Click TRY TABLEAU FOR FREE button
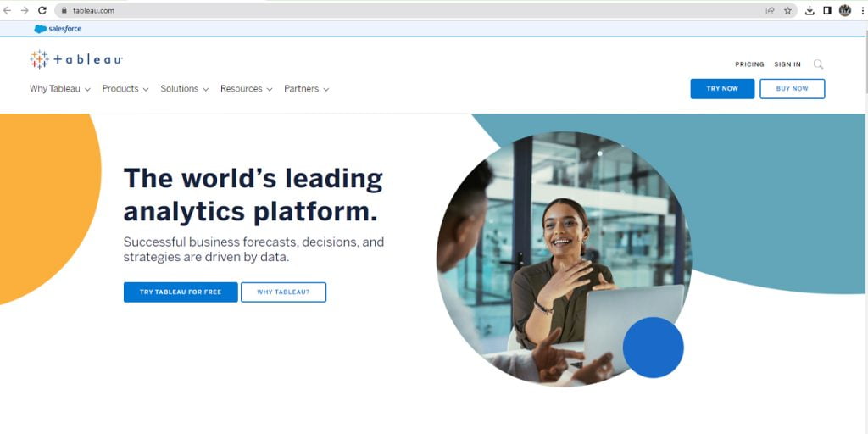 point(181,292)
